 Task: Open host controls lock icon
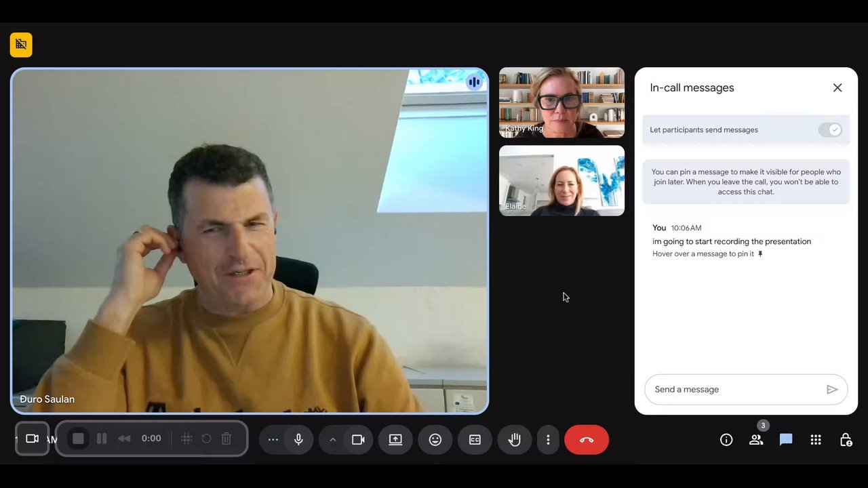846,440
